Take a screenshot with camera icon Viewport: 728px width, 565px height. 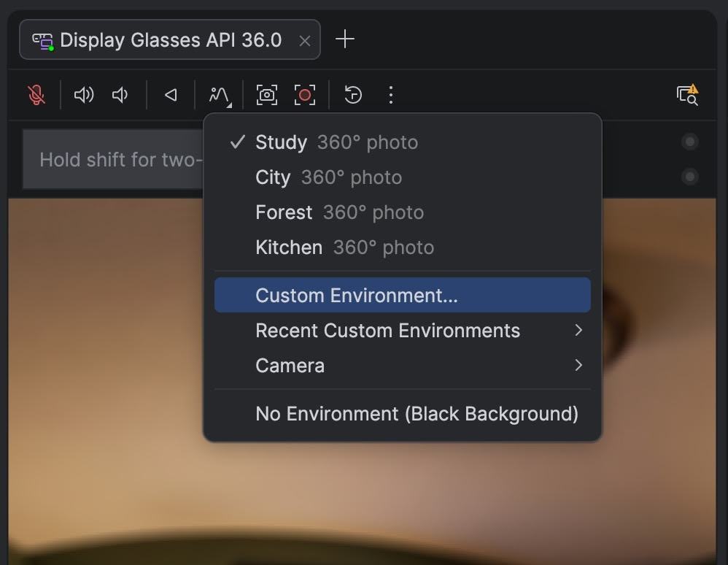pyautogui.click(x=267, y=95)
